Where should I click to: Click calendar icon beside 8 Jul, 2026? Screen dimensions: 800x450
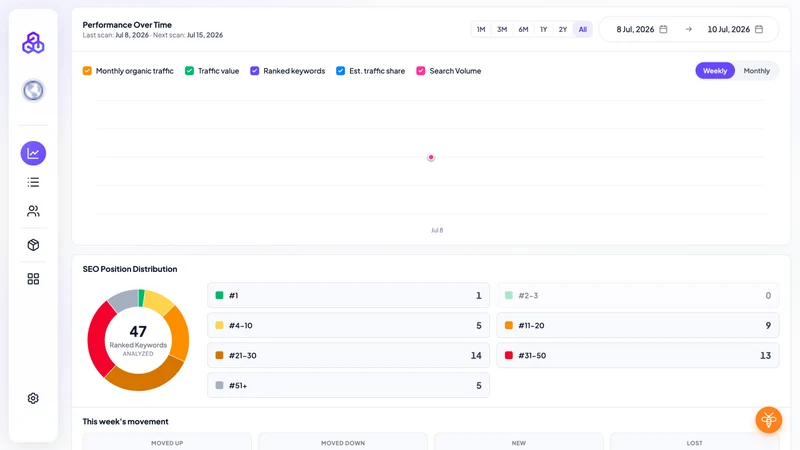663,29
